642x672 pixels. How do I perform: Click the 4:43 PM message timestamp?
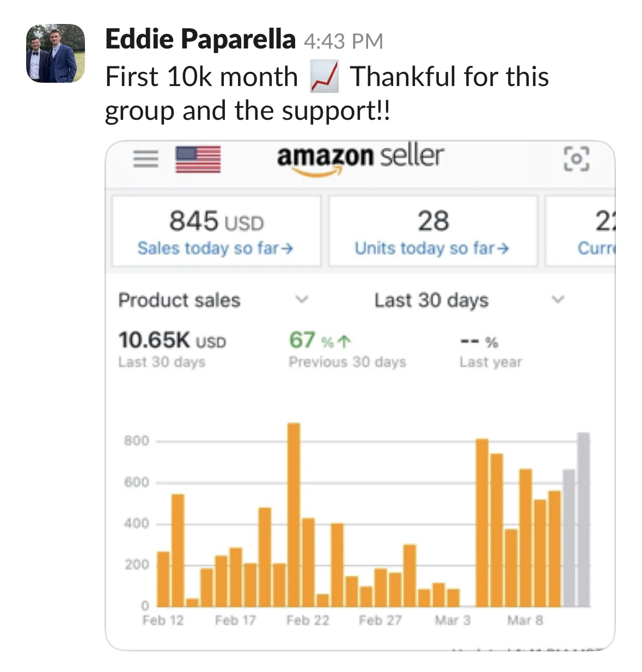coord(344,41)
